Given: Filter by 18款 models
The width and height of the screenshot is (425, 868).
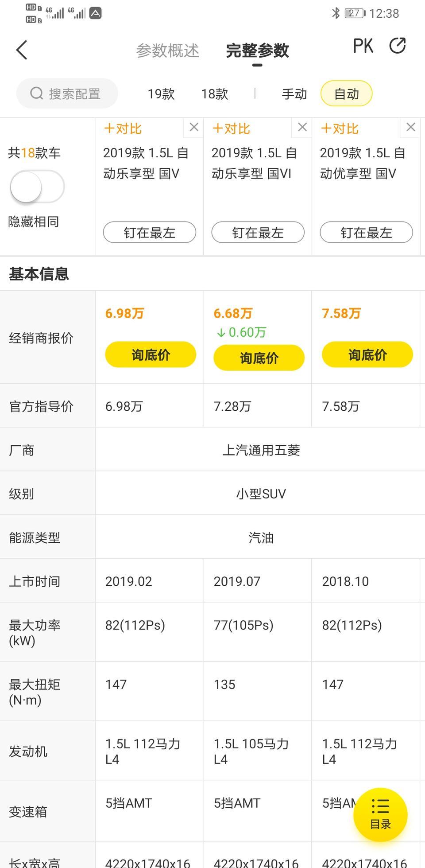Looking at the screenshot, I should pyautogui.click(x=215, y=94).
